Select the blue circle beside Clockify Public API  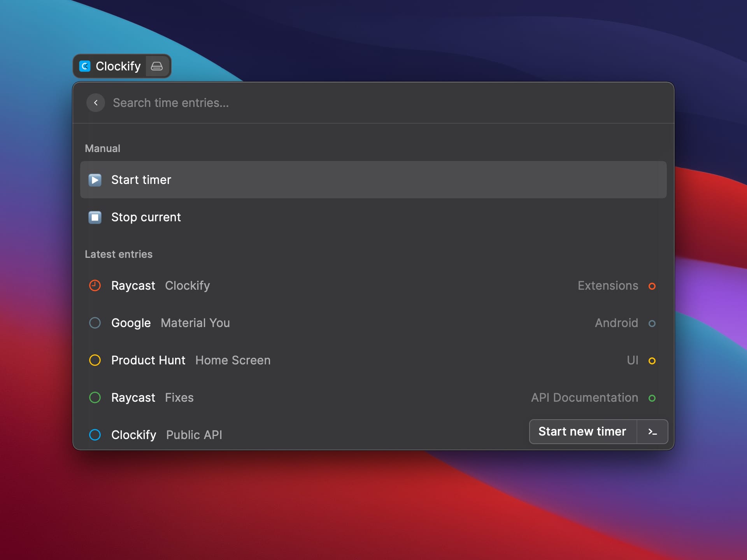tap(95, 435)
